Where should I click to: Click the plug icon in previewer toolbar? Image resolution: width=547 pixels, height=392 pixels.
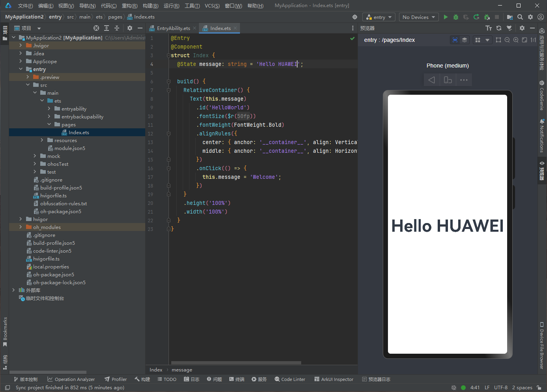[509, 28]
